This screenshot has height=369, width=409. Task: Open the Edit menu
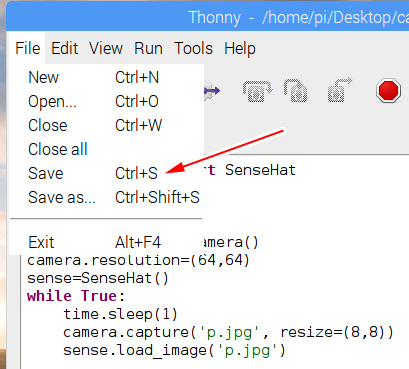(x=64, y=48)
